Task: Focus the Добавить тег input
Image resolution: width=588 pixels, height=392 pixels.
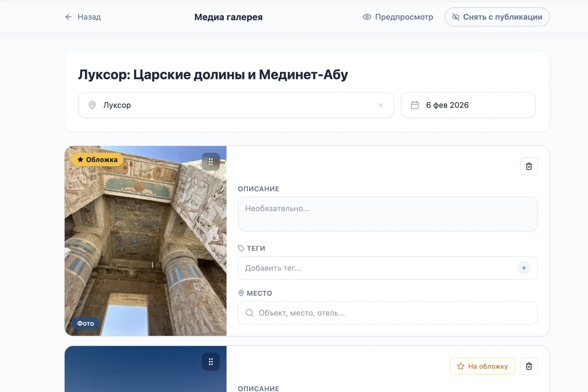Action: click(x=388, y=268)
